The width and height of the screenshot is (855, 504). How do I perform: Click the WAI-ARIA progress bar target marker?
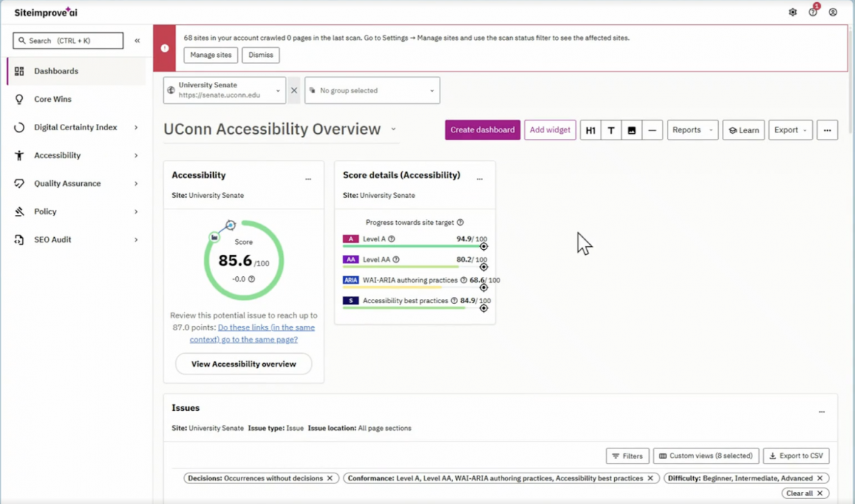point(484,288)
